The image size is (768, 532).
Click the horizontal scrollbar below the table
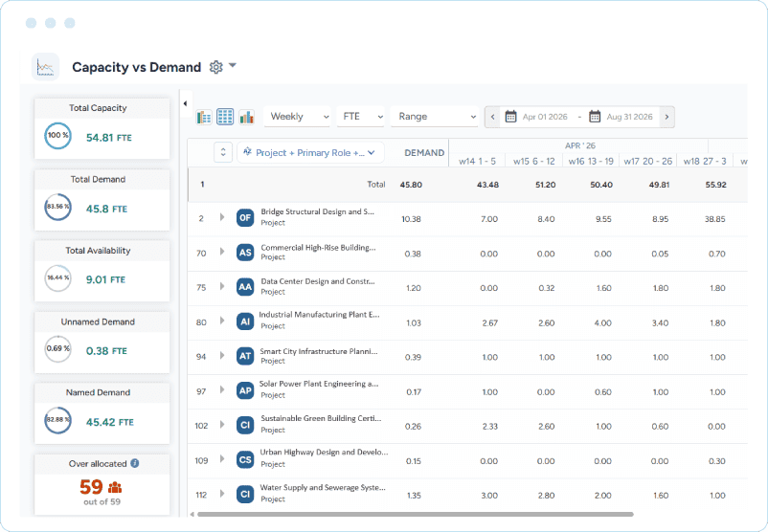(x=416, y=515)
